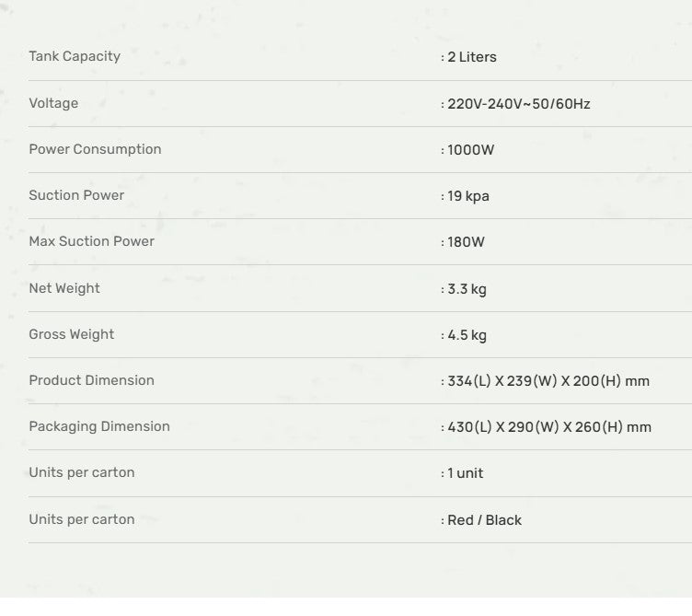This screenshot has width=692, height=616.
Task: Click the Net Weight label
Action: click(x=64, y=288)
